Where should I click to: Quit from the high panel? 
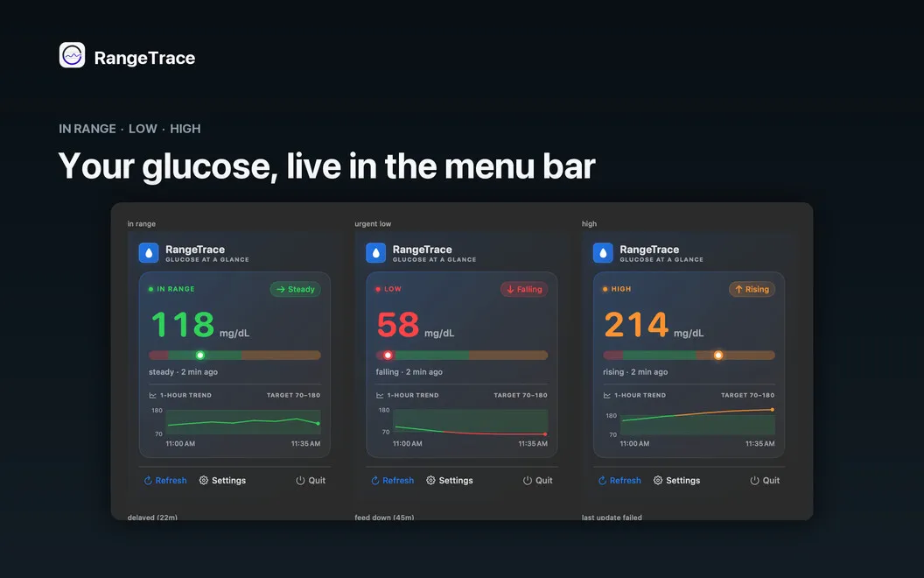765,481
